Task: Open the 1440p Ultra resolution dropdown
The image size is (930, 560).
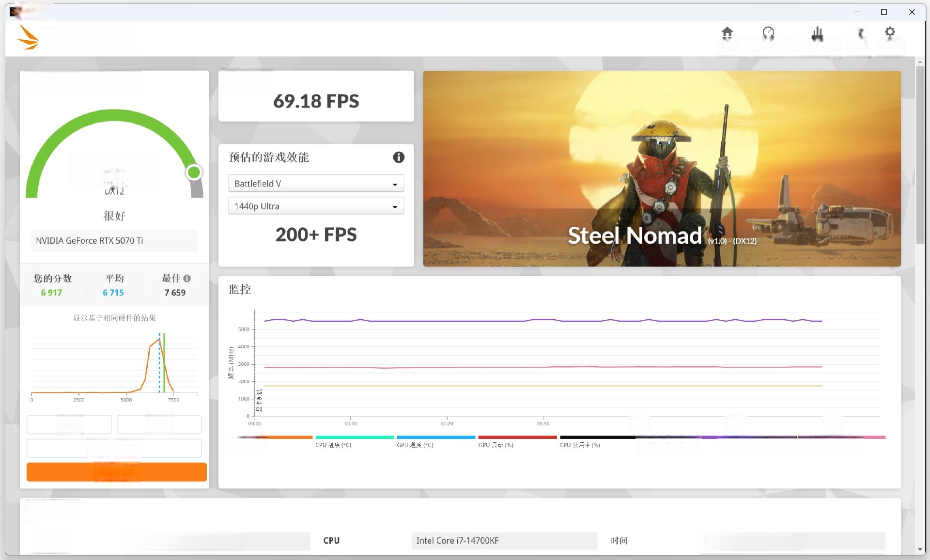Action: [316, 206]
